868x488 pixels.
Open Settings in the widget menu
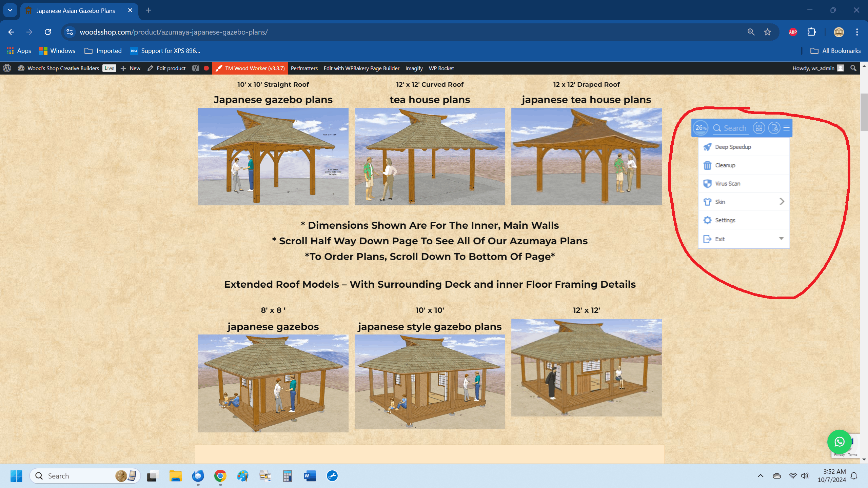(744, 220)
